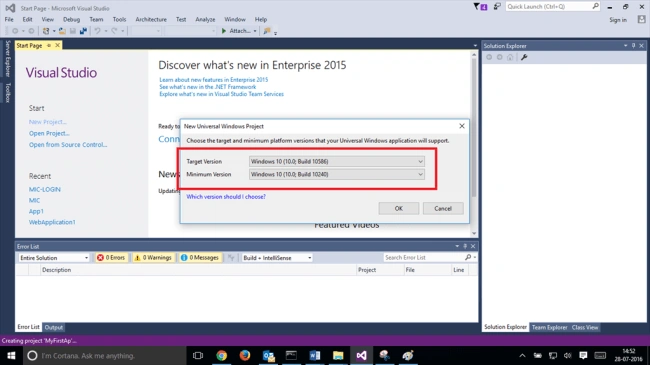Viewport: 650px width, 365px height.
Task: Open the Analyze menu
Action: pos(205,19)
